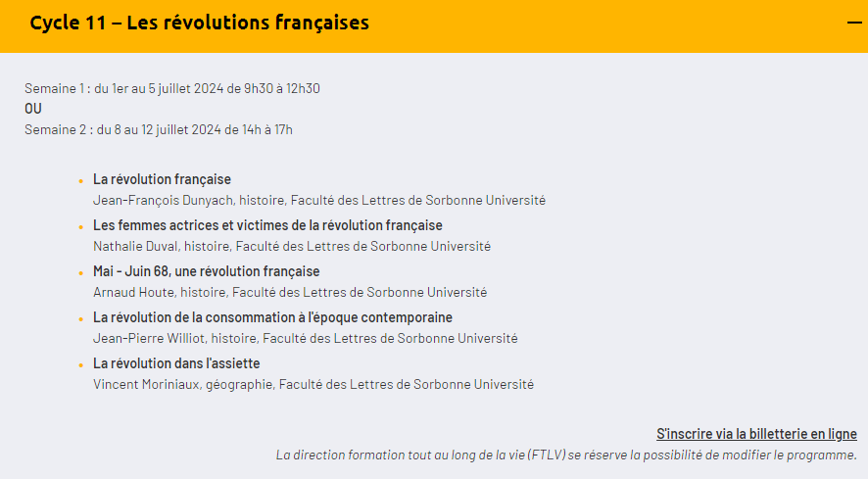
Task: Click the speaker line for Nathalie Duval
Action: [x=292, y=246]
